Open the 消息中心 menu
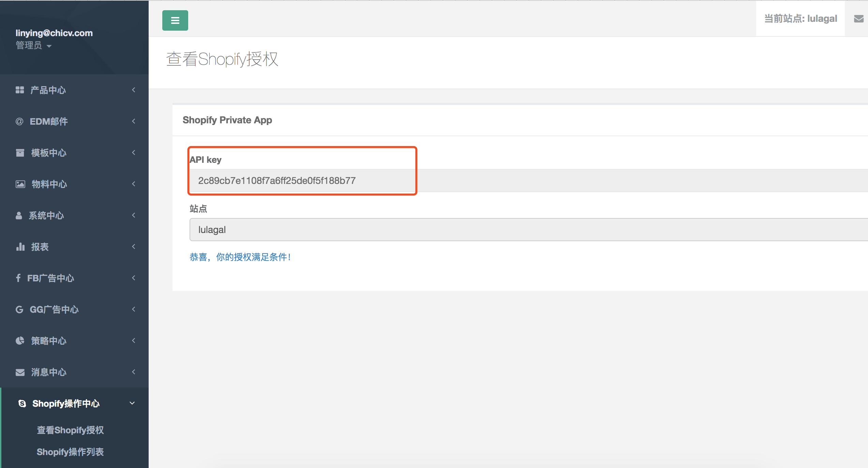The width and height of the screenshot is (868, 468). 74,372
